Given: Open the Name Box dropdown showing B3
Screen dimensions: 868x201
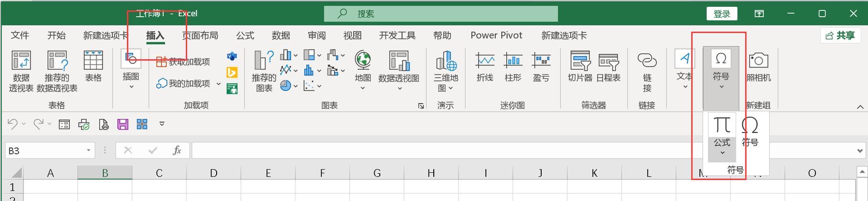Looking at the screenshot, I should [x=88, y=151].
